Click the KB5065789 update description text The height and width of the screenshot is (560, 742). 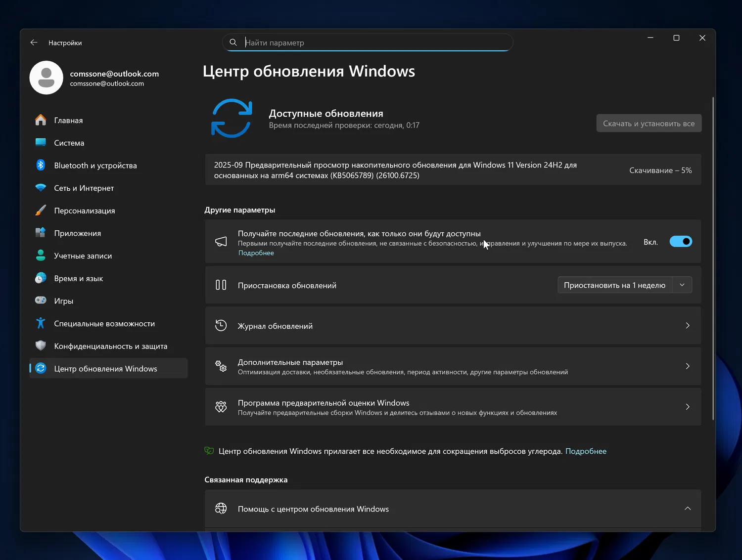[x=395, y=170]
